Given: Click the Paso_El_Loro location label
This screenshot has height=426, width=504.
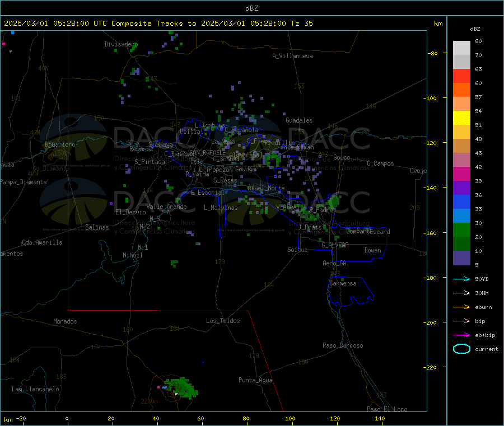Looking at the screenshot, I should click(387, 409).
